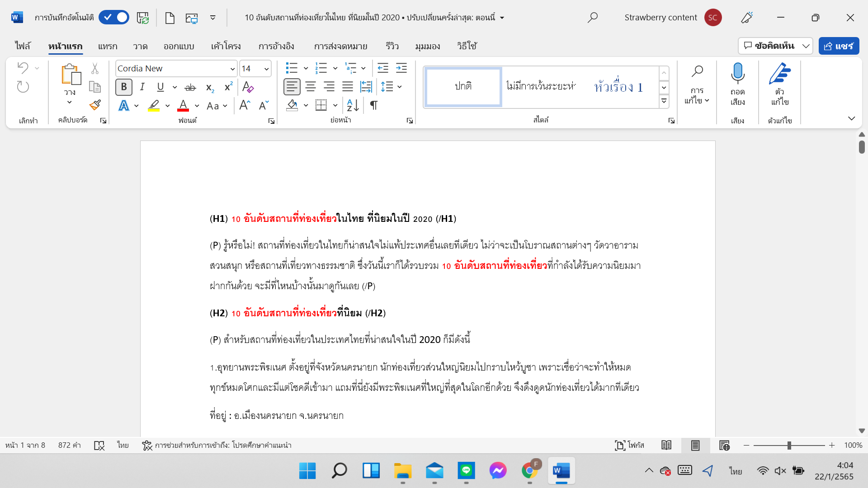Switch to the แทรก tab
The height and width of the screenshot is (488, 868).
(x=108, y=46)
